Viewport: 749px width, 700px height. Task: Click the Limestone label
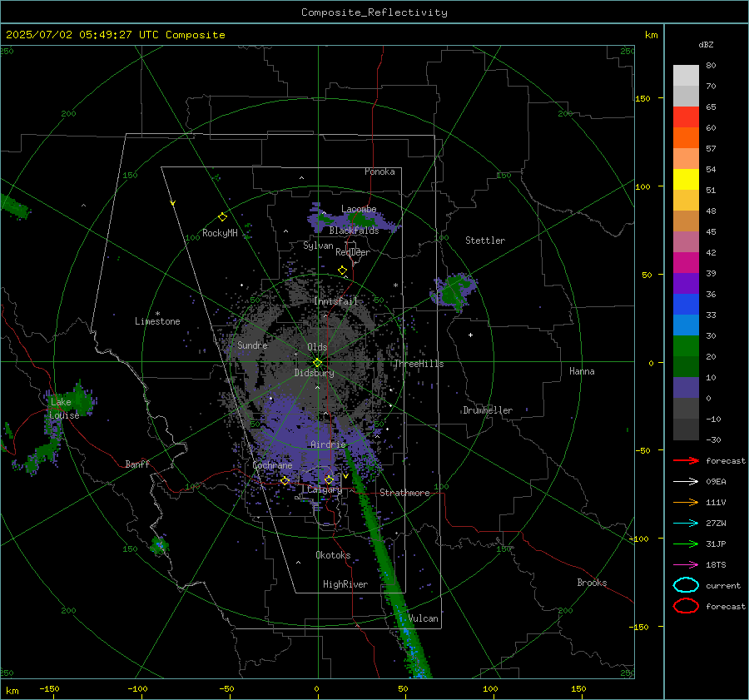click(x=157, y=321)
